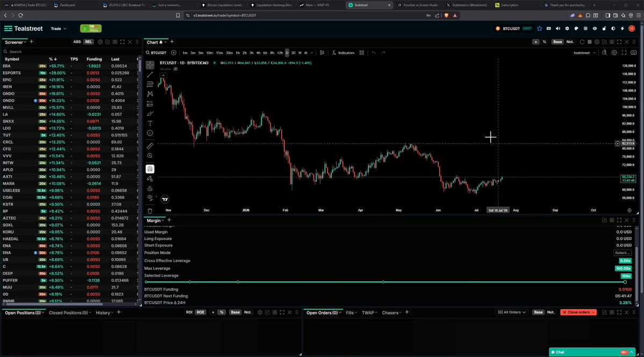This screenshot has width=644, height=357.
Task: Pick the ruler measure tool
Action: [x=150, y=145]
